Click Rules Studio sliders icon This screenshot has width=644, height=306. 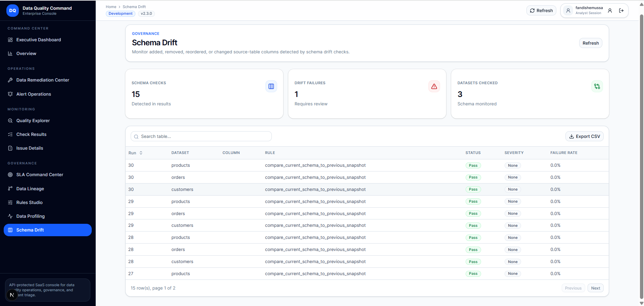10,202
